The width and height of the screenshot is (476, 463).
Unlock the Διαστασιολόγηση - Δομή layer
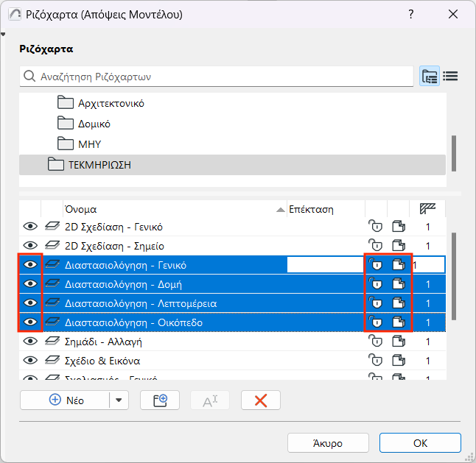376,284
